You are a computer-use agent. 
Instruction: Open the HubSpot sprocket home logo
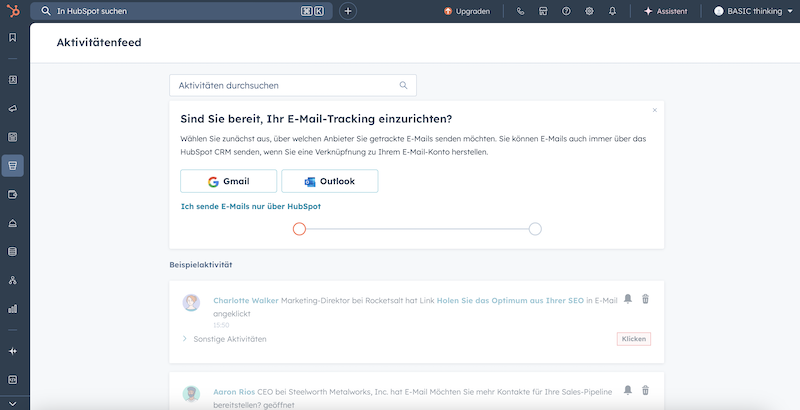12,11
